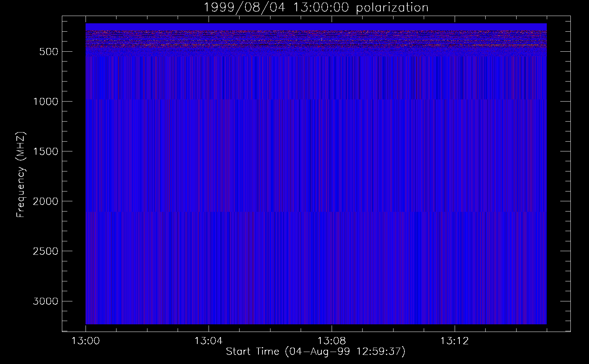Click the plot title '1999/08/04 13:00:00 polarization'
The image size is (589, 364).
[x=316, y=8]
